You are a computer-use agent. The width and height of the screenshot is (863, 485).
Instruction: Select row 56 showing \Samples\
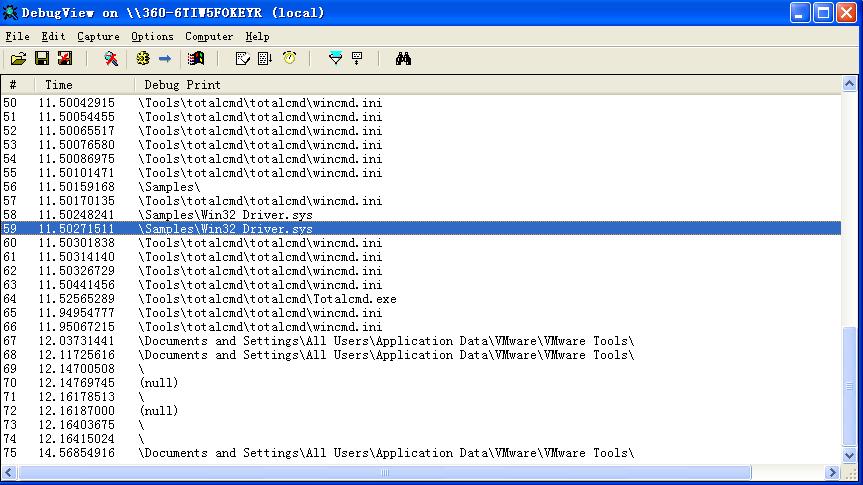pyautogui.click(x=420, y=187)
